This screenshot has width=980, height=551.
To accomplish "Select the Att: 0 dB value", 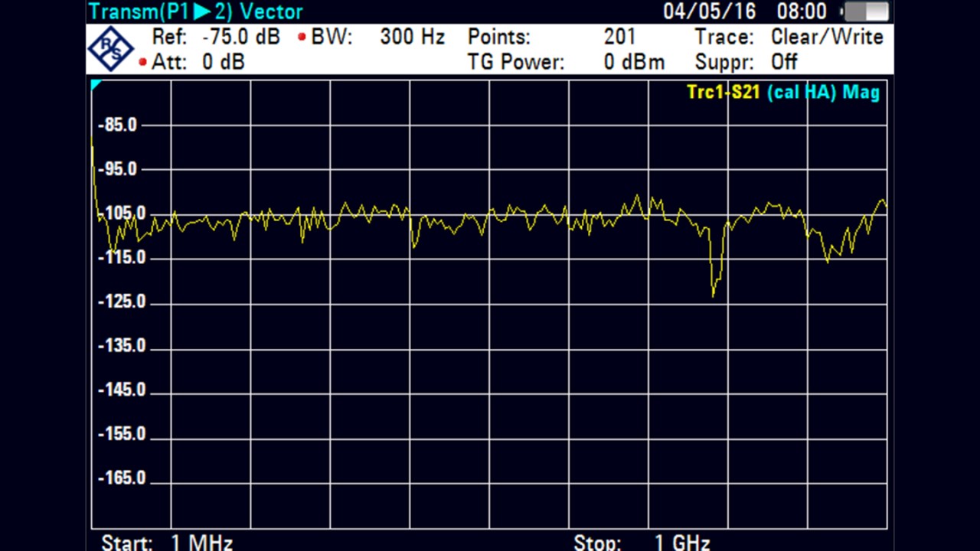I will click(x=224, y=62).
